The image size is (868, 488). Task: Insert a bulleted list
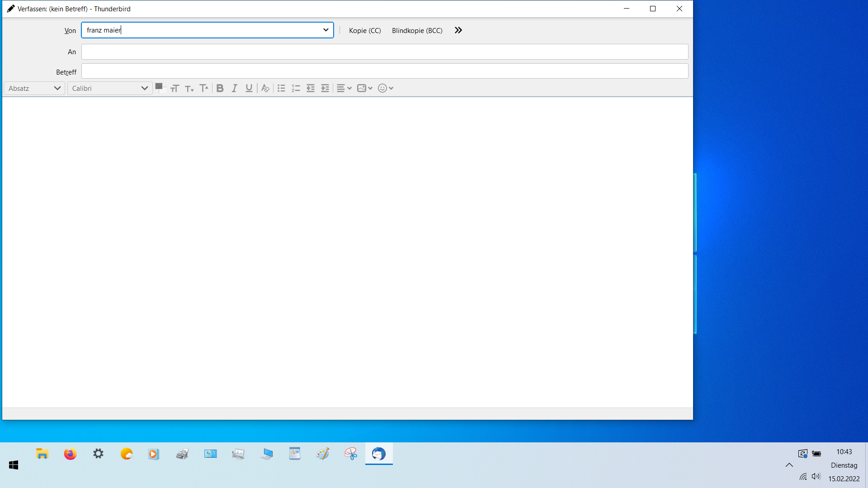281,89
